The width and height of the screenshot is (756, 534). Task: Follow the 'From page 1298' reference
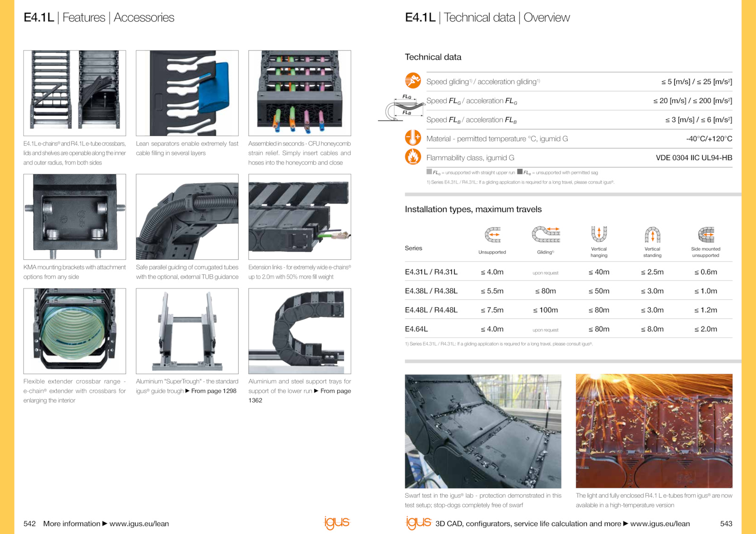click(x=214, y=391)
